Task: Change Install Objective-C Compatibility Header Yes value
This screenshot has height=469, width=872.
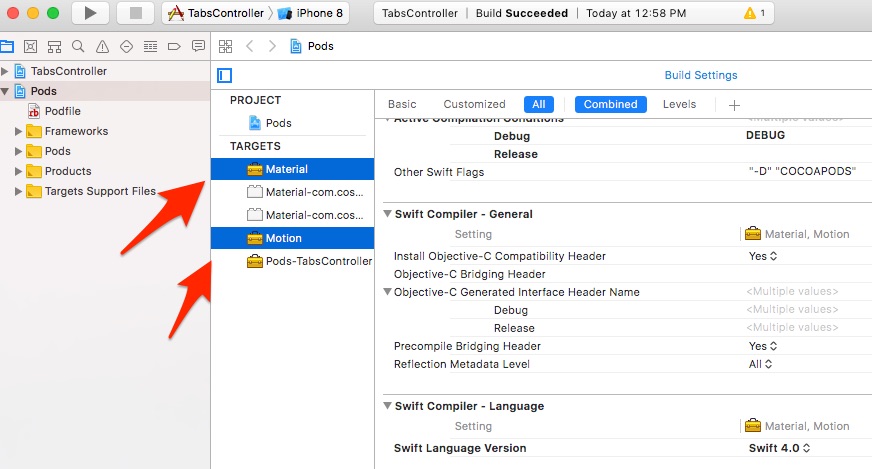Action: point(762,256)
